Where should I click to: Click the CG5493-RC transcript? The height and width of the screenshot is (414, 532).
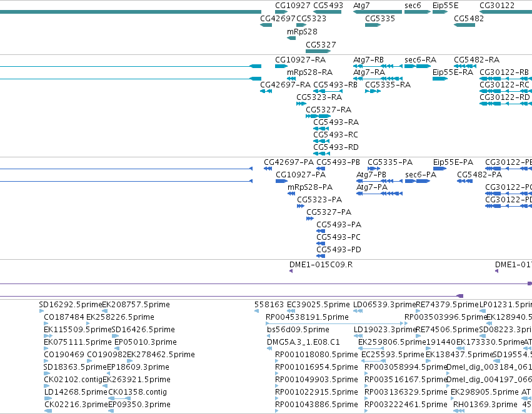(336, 135)
